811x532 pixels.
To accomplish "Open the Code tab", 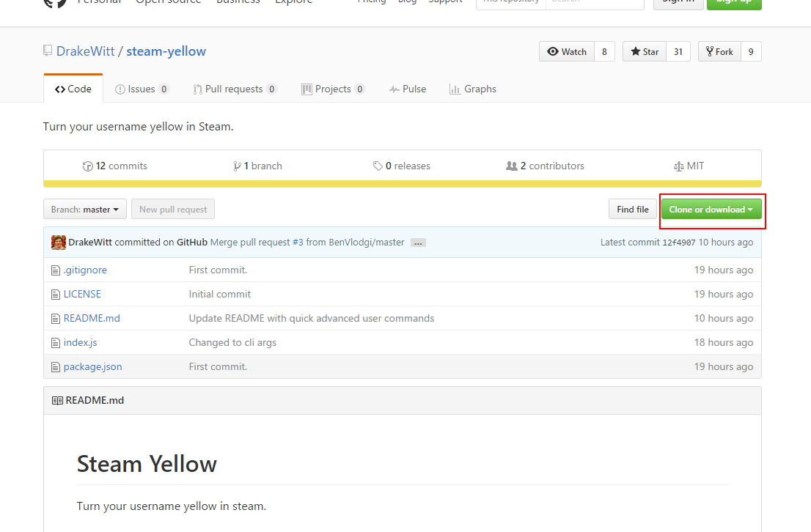I will 73,89.
